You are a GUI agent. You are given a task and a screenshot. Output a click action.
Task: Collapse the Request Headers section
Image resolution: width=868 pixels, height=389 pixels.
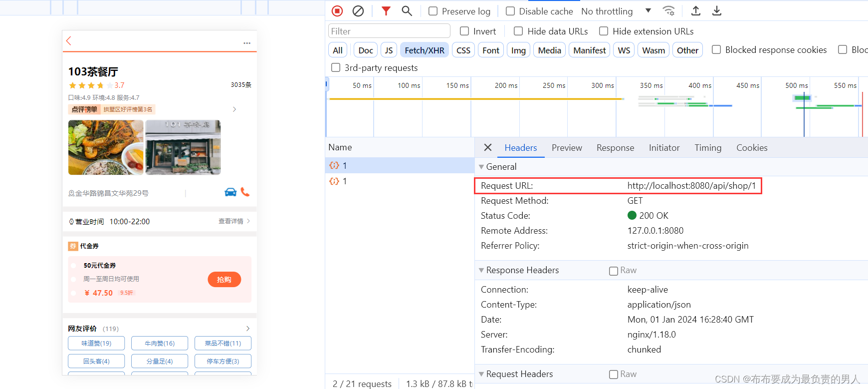(x=481, y=374)
